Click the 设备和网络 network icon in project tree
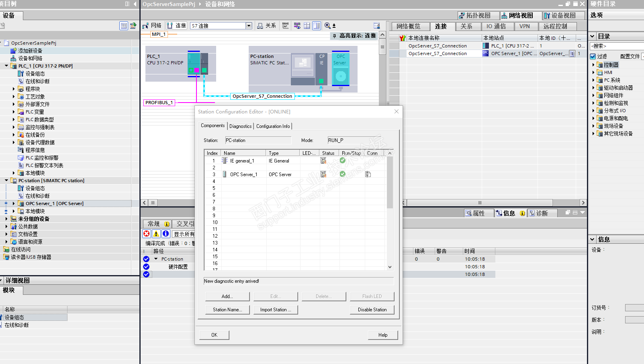The width and height of the screenshot is (644, 364). click(13, 58)
